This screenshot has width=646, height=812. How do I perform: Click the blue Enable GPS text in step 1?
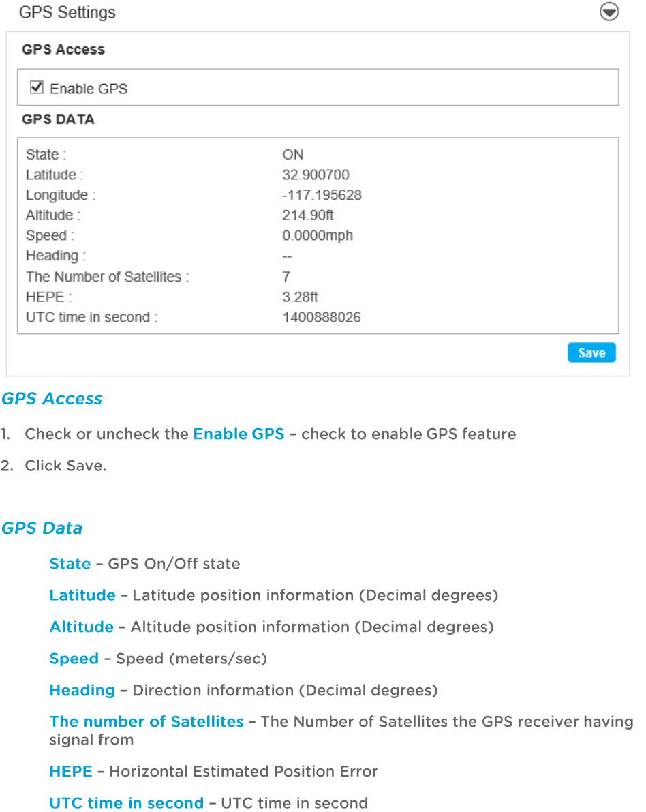tap(239, 434)
